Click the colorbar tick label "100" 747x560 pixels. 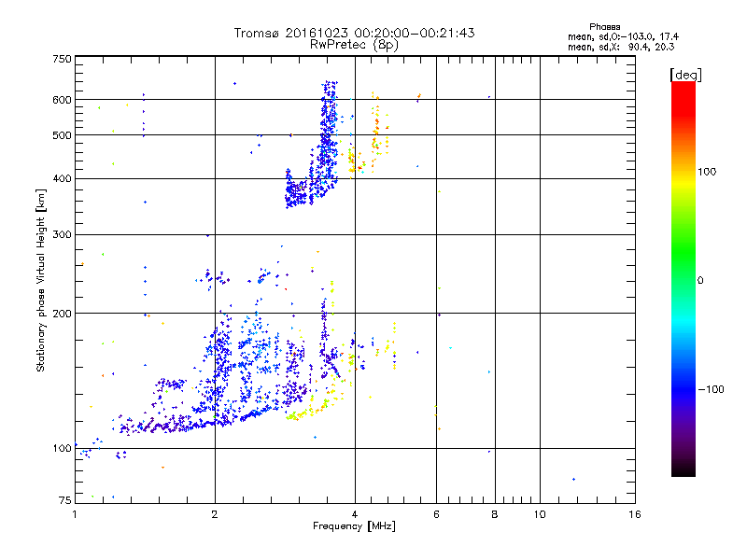707,172
